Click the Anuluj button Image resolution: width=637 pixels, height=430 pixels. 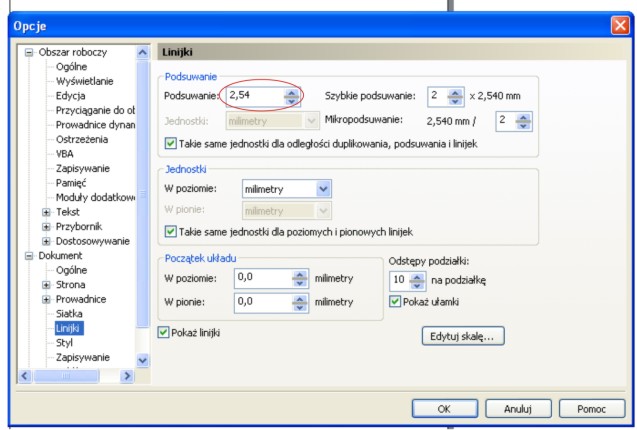point(516,408)
